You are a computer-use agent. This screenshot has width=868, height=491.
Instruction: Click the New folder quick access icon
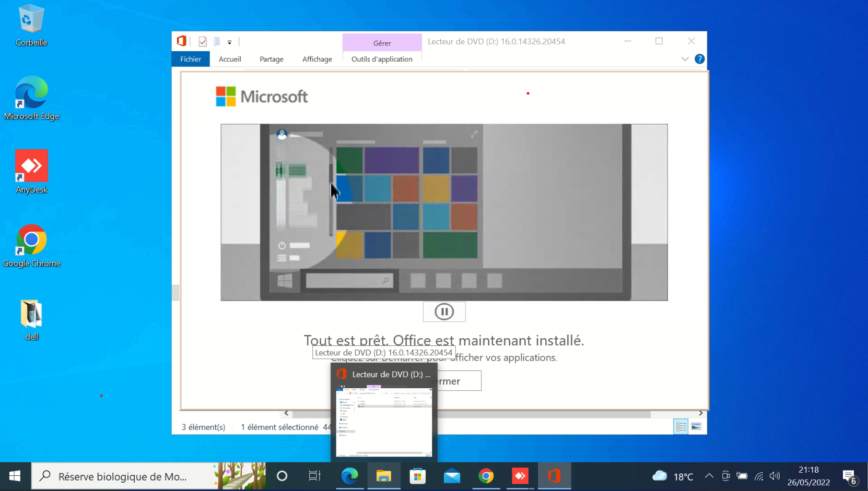tap(217, 42)
